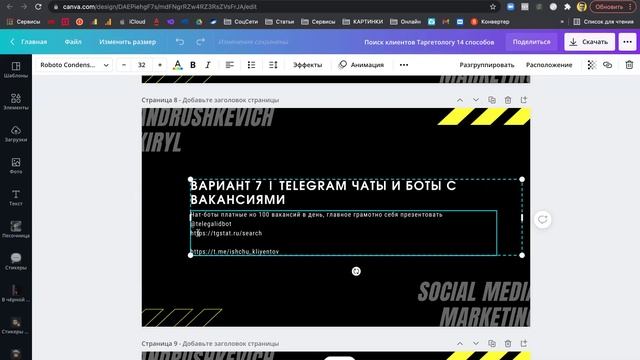Click the Скачать download button
Viewport: 640px width, 360px height.
click(589, 42)
